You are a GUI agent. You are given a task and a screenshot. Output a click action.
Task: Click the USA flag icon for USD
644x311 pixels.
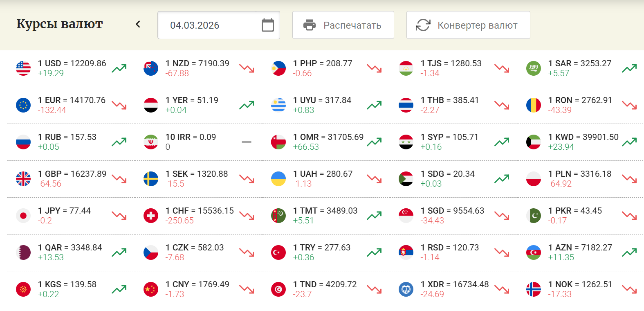(23, 68)
